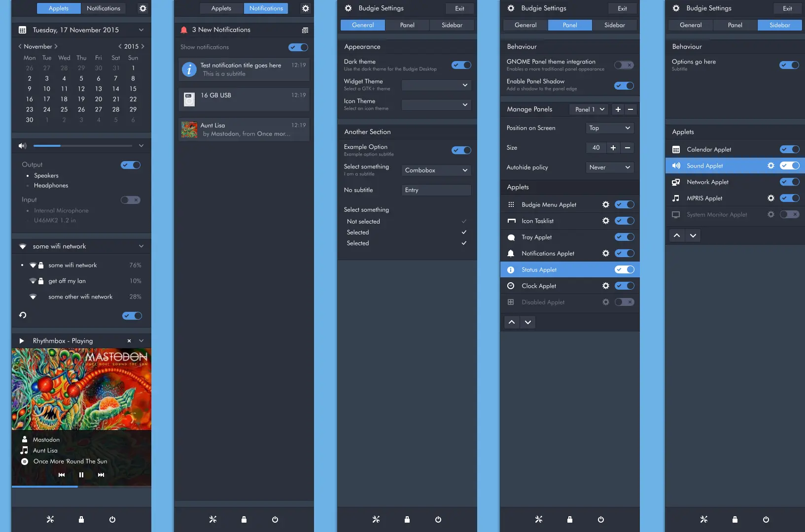The image size is (805, 532).
Task: Collapse the calendar section with its chevron
Action: coord(141,30)
